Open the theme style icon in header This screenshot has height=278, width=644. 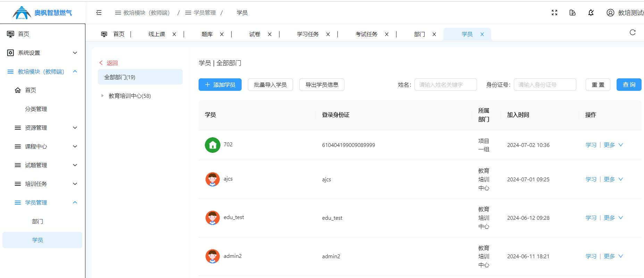(572, 12)
